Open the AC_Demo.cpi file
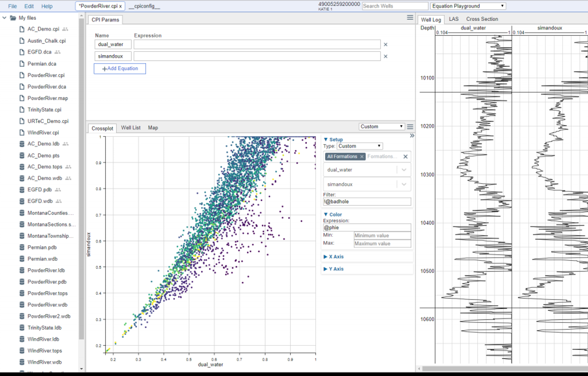 (x=43, y=29)
